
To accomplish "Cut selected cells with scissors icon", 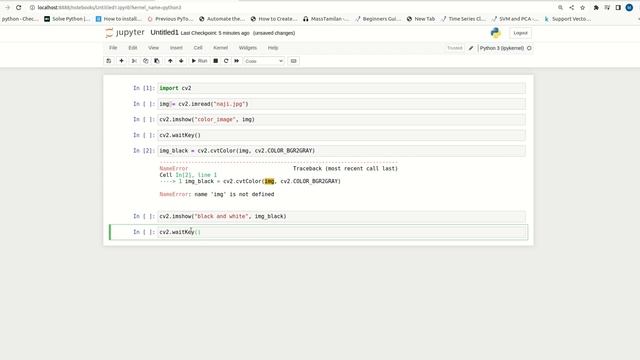I will [x=134, y=61].
